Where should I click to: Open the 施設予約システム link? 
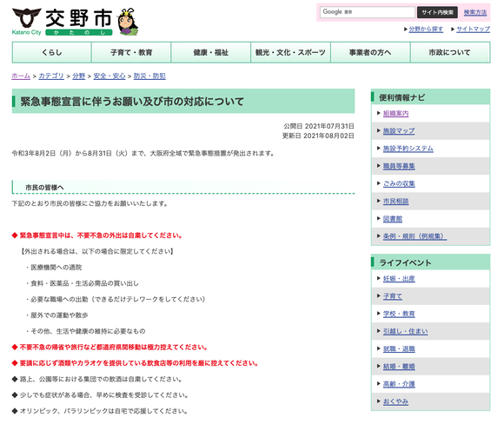408,149
